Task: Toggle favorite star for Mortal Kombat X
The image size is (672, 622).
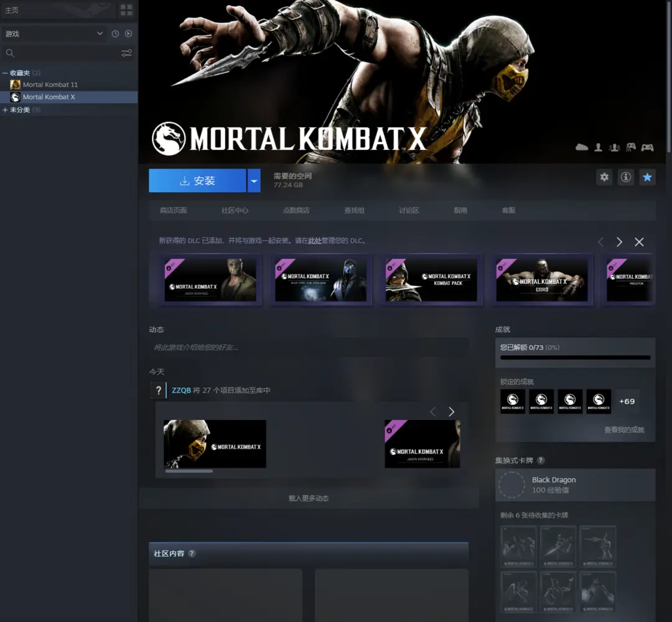Action: [647, 177]
